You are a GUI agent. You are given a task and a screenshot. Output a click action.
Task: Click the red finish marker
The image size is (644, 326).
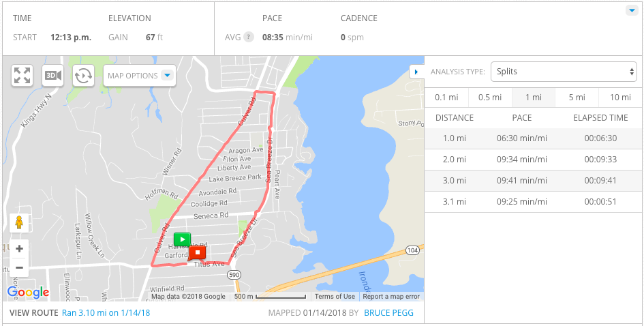[197, 253]
